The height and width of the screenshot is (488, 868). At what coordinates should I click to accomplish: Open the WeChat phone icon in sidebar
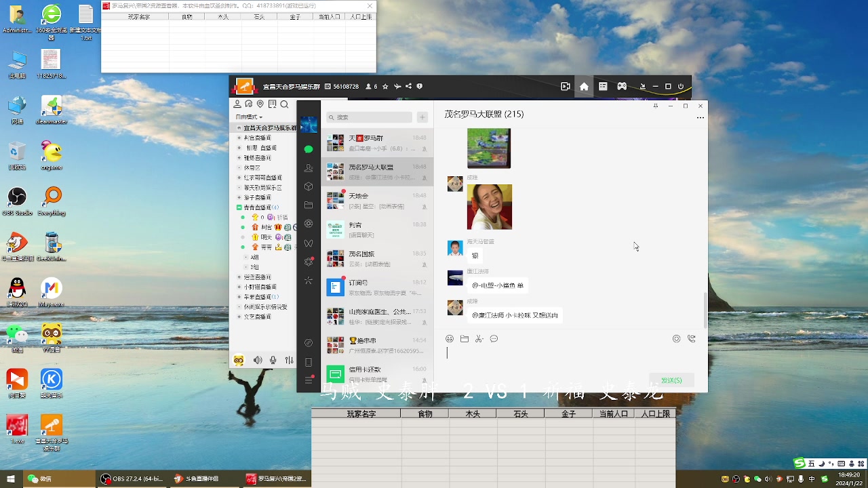pyautogui.click(x=309, y=362)
